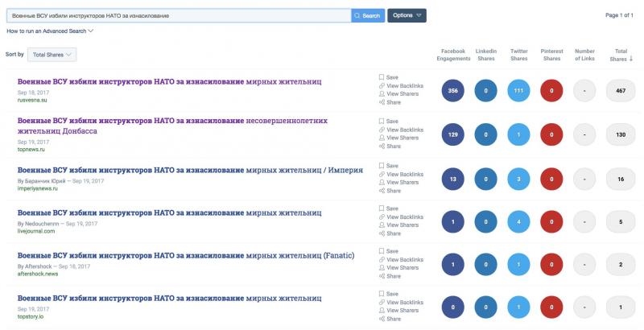View Sharers for the topnews.ru result
644x330 pixels.
(402, 138)
